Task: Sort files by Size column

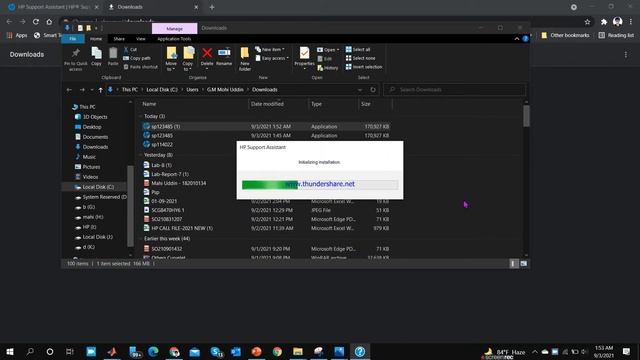Action: 374,104
